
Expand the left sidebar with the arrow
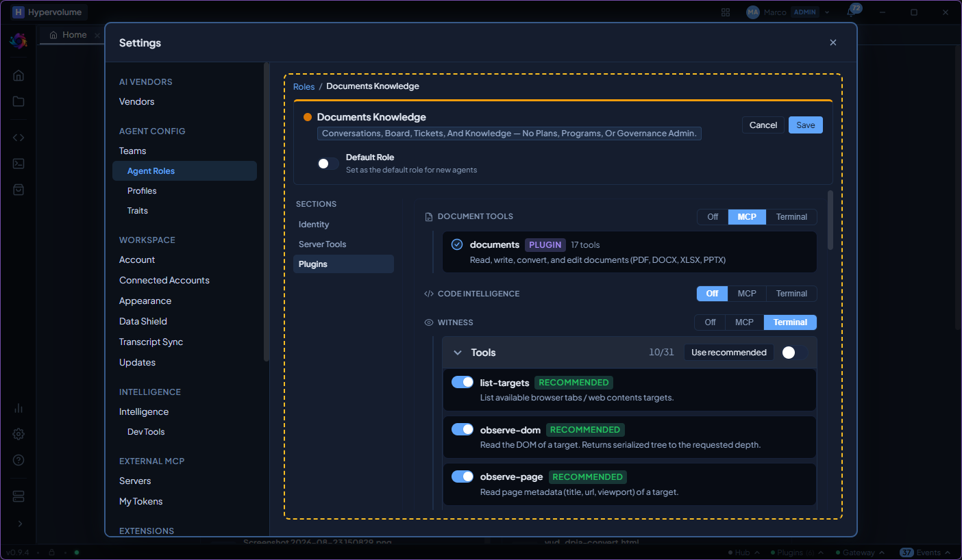[x=19, y=524]
